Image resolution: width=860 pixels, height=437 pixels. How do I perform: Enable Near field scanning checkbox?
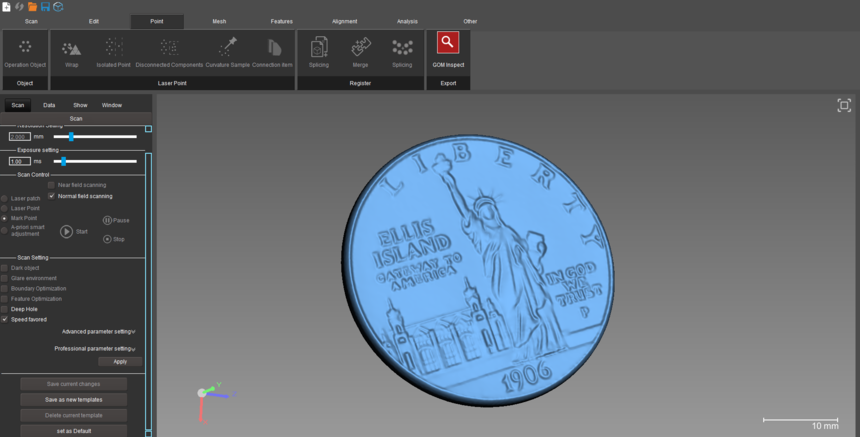52,185
